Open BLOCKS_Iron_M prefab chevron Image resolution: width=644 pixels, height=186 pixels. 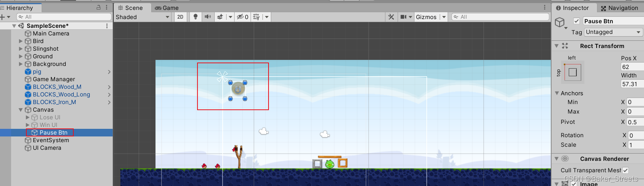pyautogui.click(x=109, y=102)
